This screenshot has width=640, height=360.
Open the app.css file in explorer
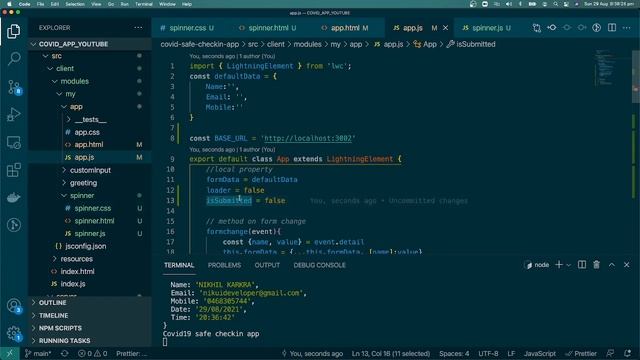(x=87, y=132)
